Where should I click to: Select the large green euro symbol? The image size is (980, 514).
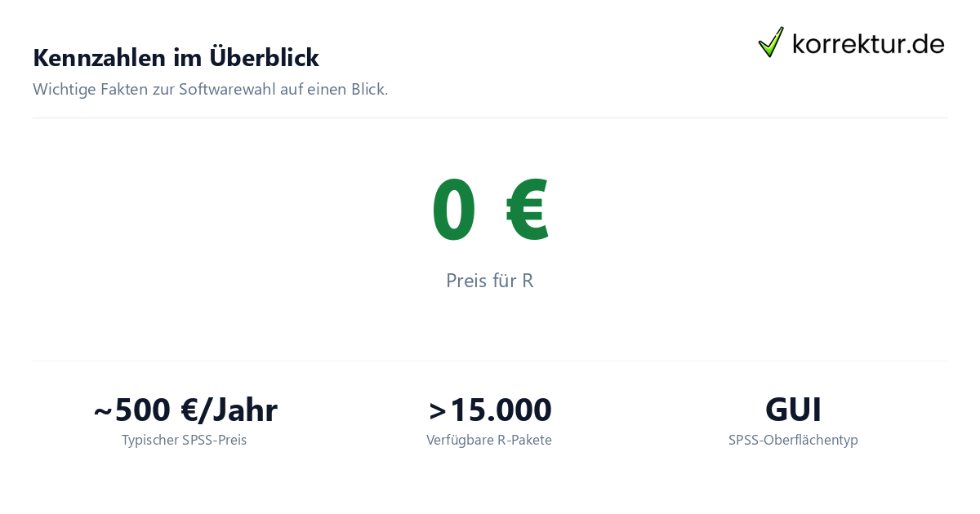click(x=527, y=210)
